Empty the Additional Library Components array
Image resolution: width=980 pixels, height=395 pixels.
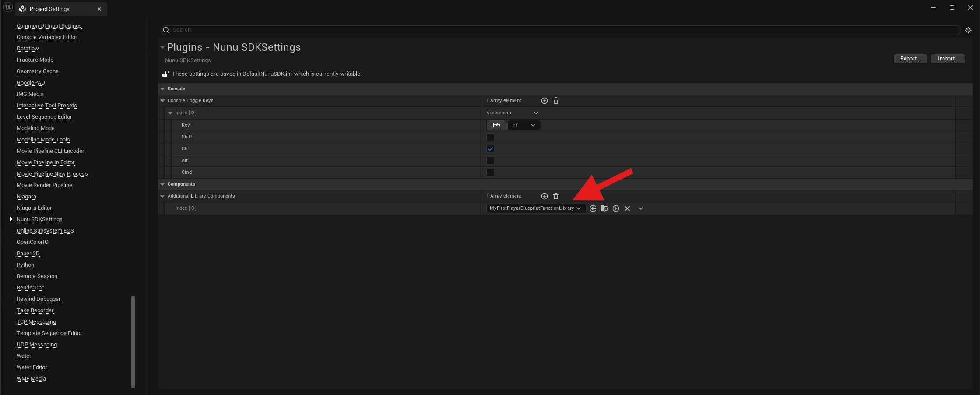(556, 196)
